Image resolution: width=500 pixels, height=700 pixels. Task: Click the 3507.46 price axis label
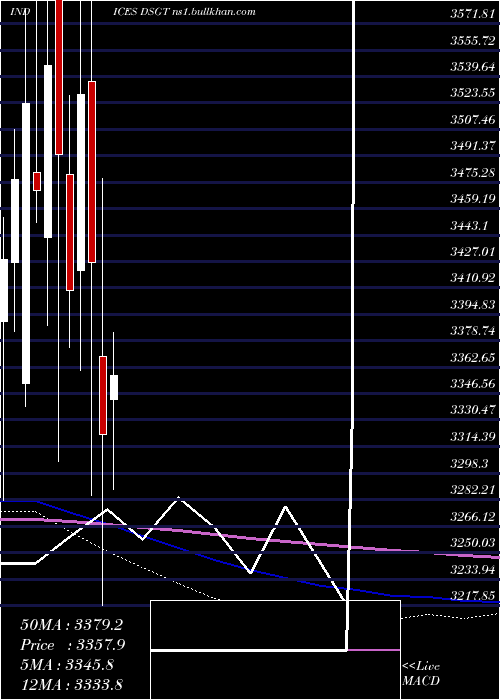[473, 120]
